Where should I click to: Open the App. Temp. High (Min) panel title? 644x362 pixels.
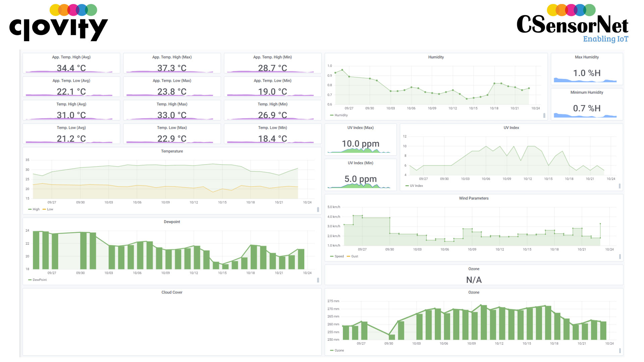click(x=272, y=57)
